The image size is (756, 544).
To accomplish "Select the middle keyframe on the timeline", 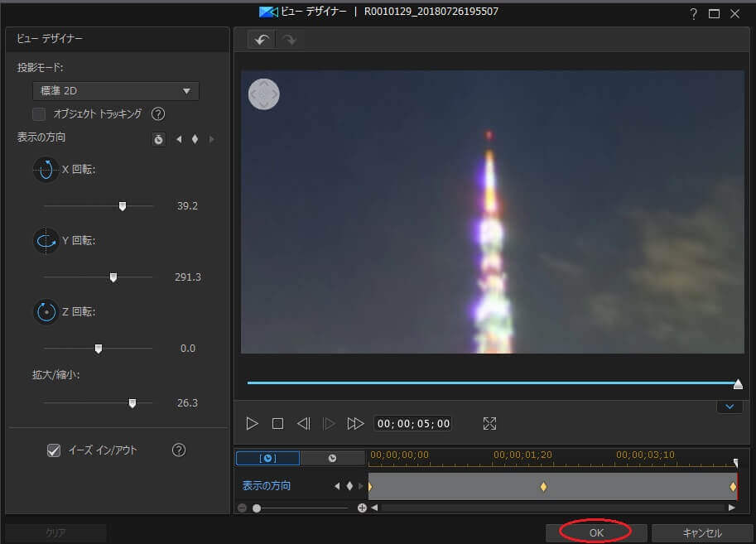I will (x=543, y=487).
